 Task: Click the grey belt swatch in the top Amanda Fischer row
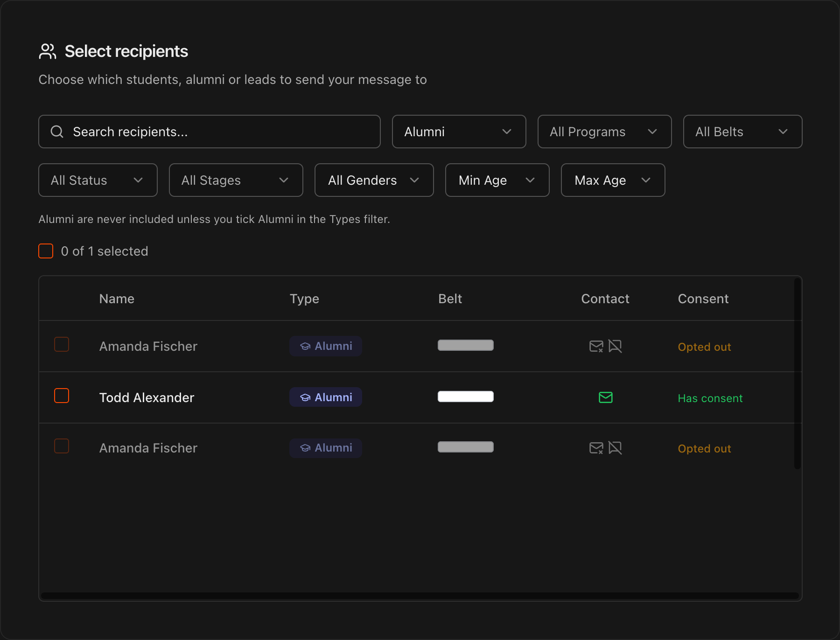pyautogui.click(x=466, y=345)
